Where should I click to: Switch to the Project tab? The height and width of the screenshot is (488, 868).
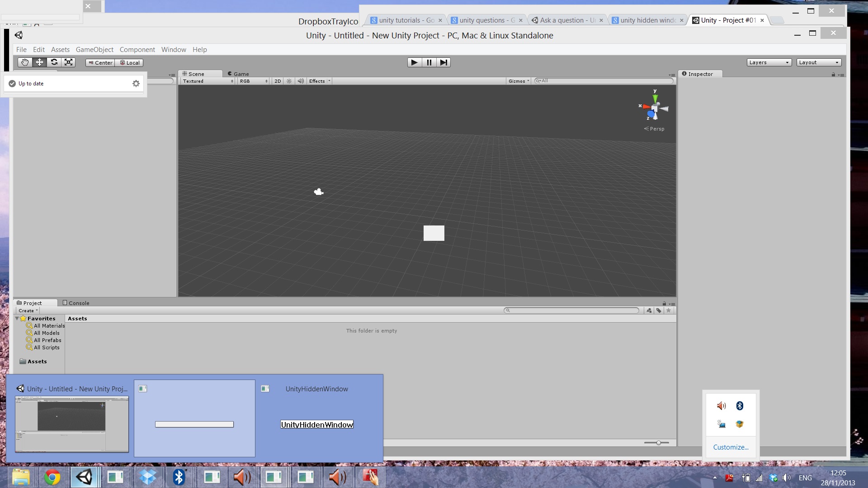pyautogui.click(x=35, y=303)
